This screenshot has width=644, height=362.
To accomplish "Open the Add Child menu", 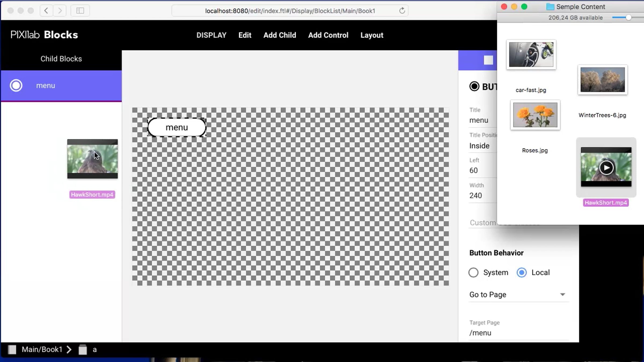I will [280, 35].
